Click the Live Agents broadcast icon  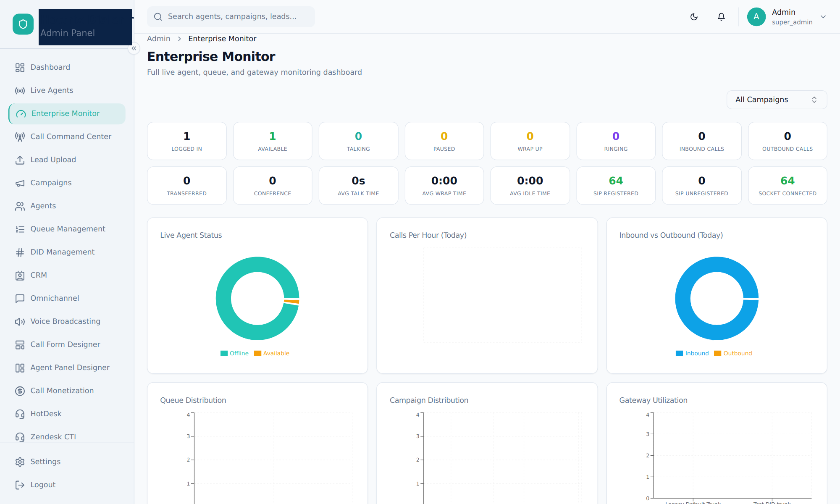click(20, 91)
